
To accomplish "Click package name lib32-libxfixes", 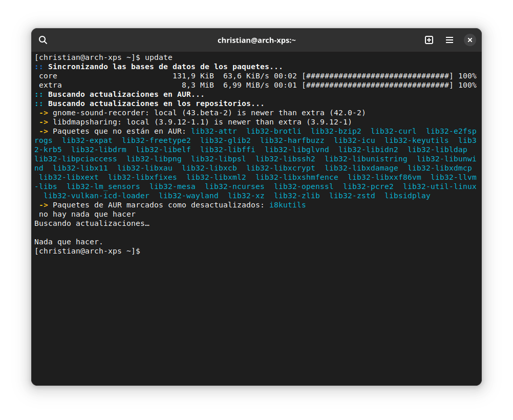I will click(x=143, y=177).
